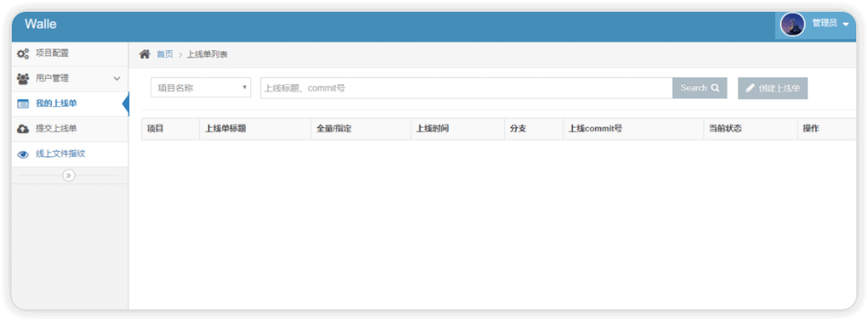Click the 上线commit号 column header

[633, 128]
